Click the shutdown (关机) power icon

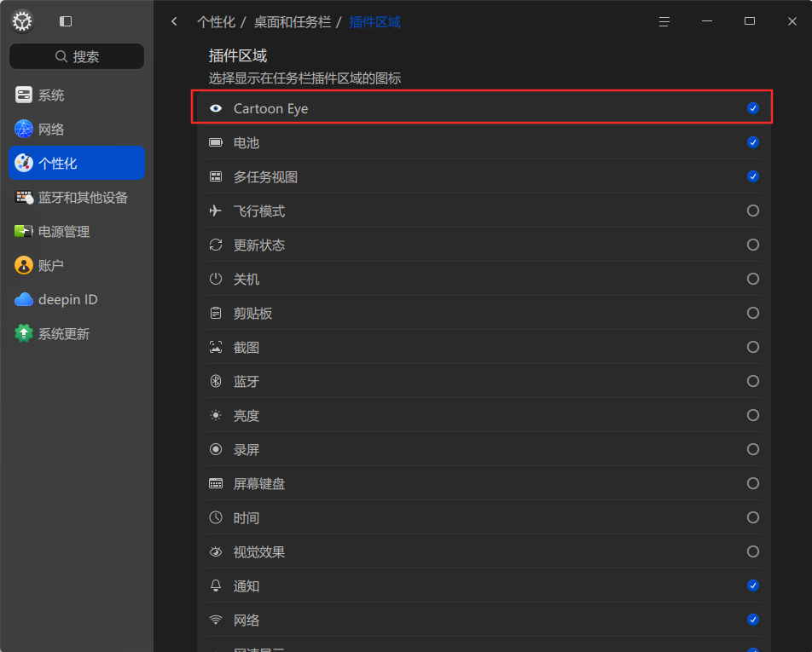tap(216, 279)
